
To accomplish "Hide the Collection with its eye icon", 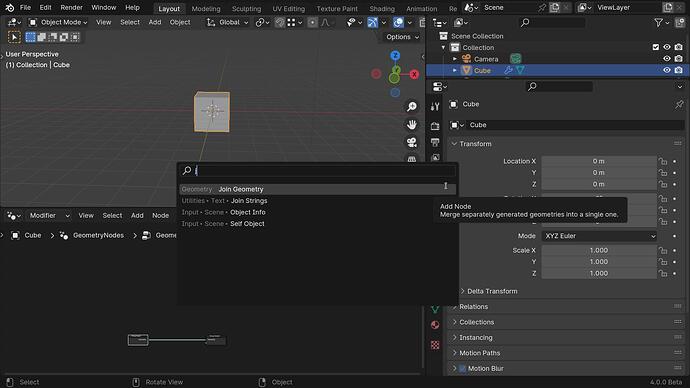I will (667, 47).
